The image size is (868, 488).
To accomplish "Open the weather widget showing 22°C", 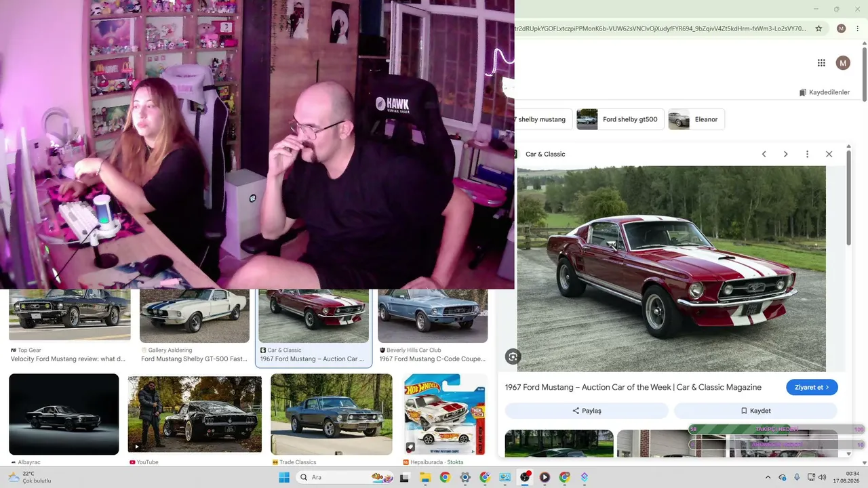I will tap(30, 477).
